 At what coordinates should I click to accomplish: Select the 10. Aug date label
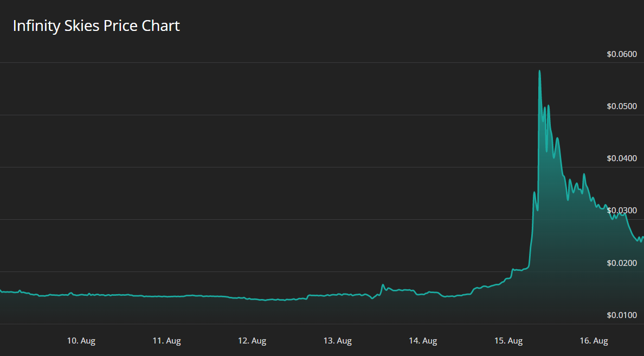81,341
